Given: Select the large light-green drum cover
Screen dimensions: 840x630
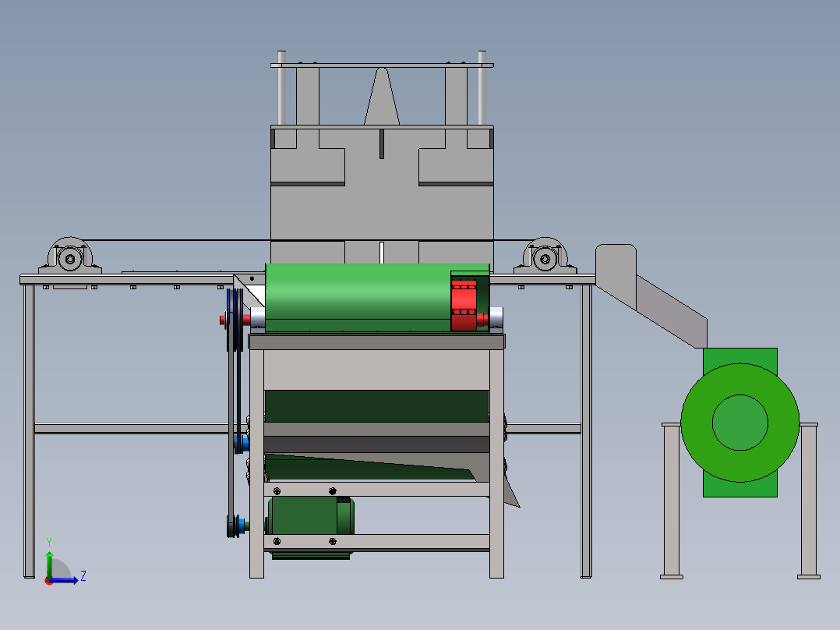Looking at the screenshot, I should pos(358,297).
